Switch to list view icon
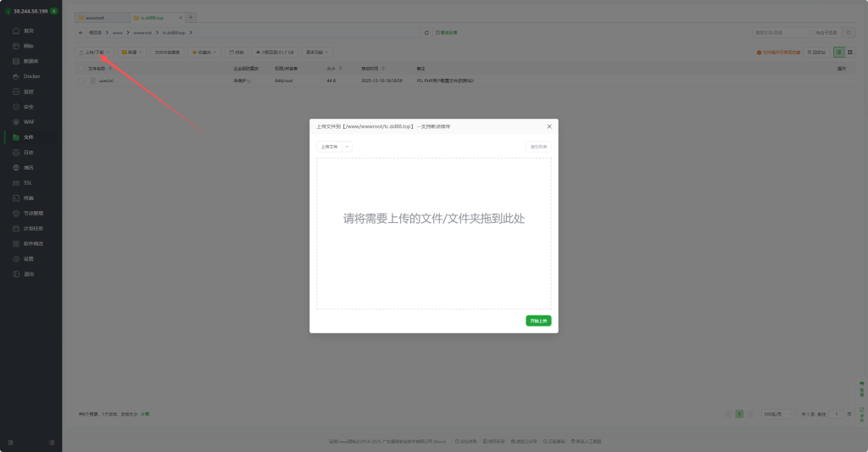 click(838, 52)
